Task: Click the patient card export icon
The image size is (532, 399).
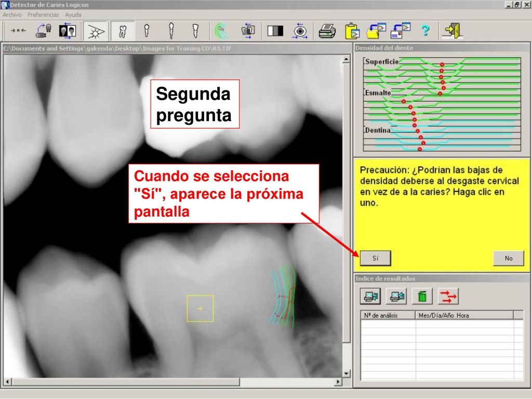Action: pyautogui.click(x=401, y=31)
